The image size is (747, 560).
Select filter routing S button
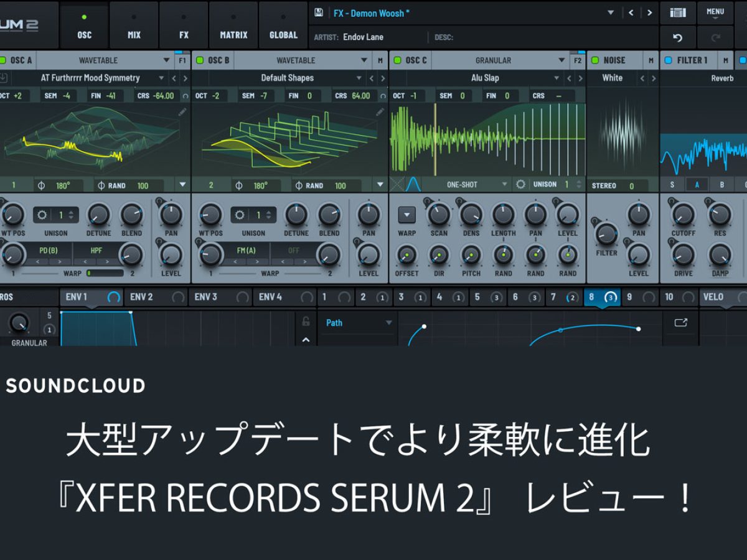672,185
